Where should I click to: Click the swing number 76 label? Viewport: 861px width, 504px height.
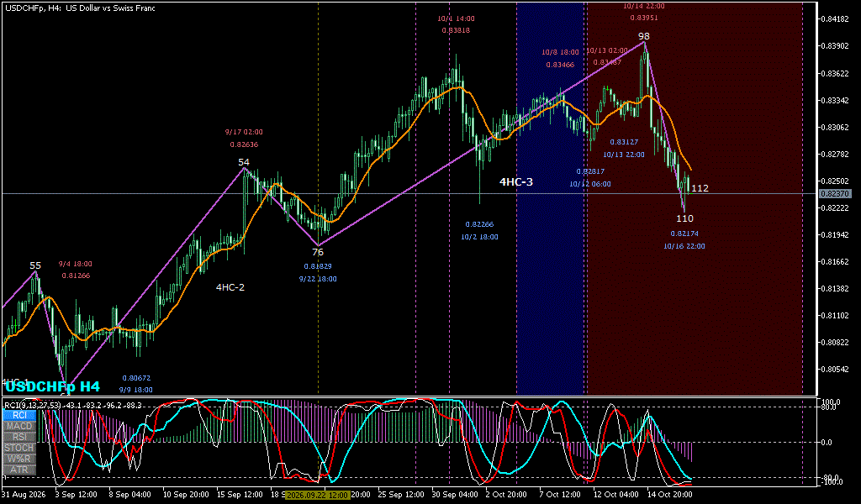(318, 252)
